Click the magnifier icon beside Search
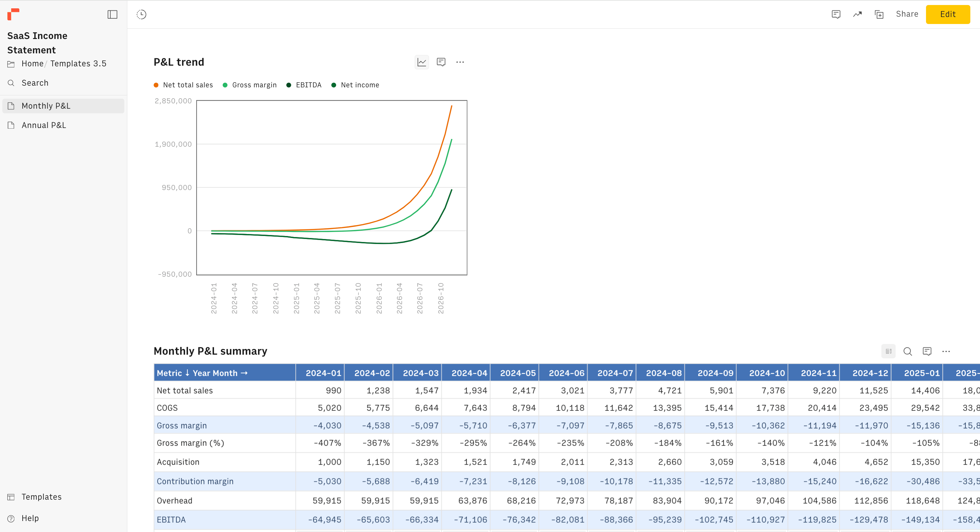 pos(11,83)
